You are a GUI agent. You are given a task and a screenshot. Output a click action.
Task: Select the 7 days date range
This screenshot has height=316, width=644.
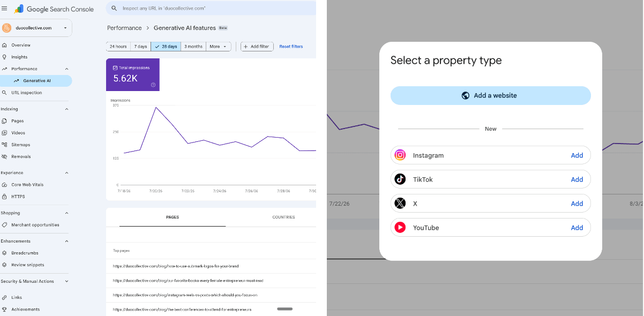140,47
